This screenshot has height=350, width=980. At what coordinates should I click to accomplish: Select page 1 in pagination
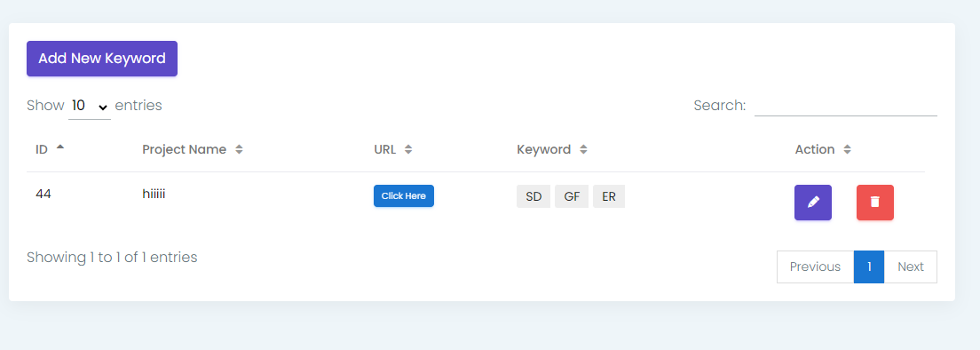tap(869, 266)
